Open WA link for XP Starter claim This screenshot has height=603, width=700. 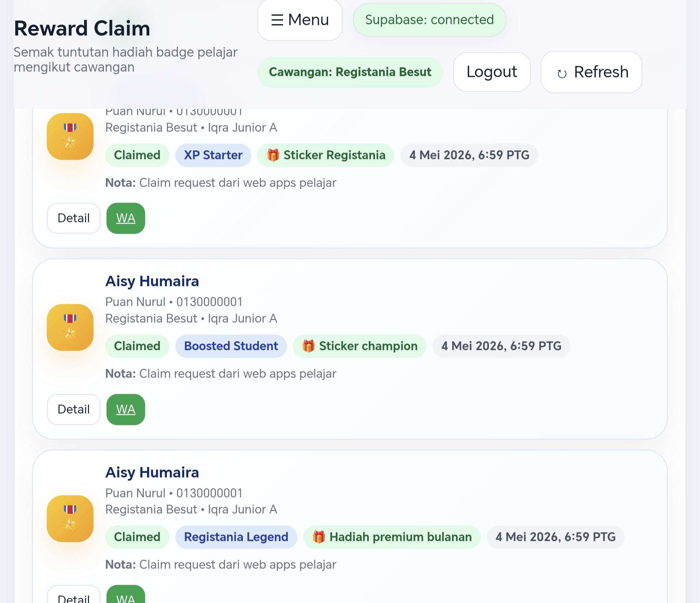(126, 218)
